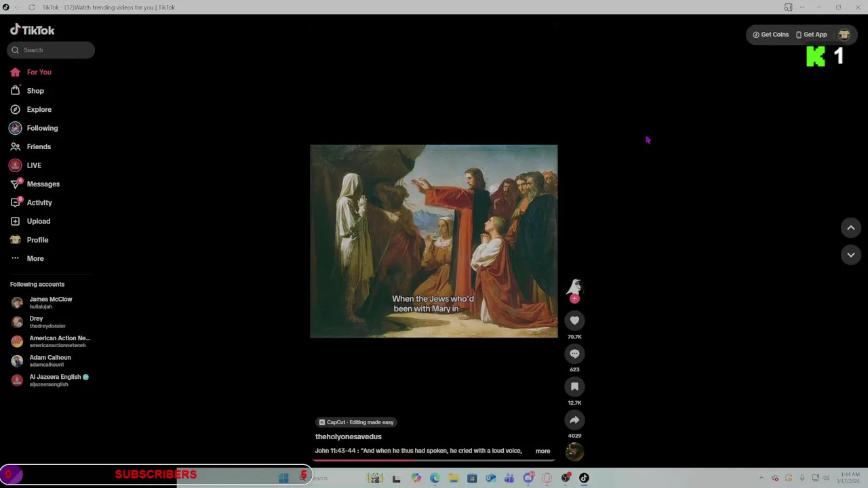Screen dimensions: 868x488
Task: Follow the creator with the plus badge
Action: 574,299
